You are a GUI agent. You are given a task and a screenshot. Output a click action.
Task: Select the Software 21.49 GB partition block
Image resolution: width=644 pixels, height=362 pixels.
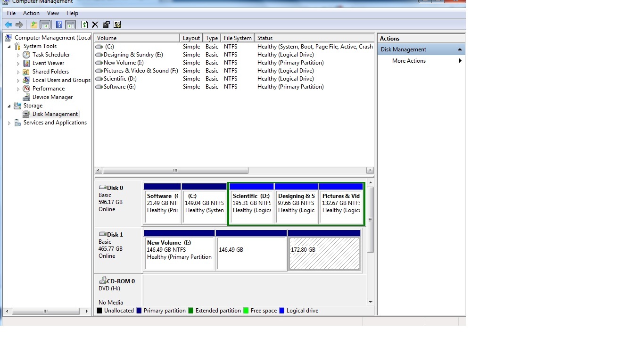(x=162, y=204)
